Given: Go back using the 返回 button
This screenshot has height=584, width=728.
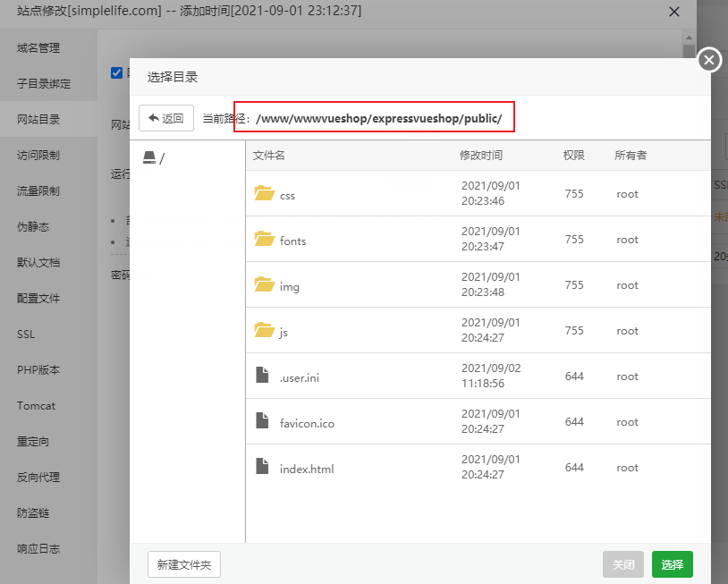Looking at the screenshot, I should 166,118.
